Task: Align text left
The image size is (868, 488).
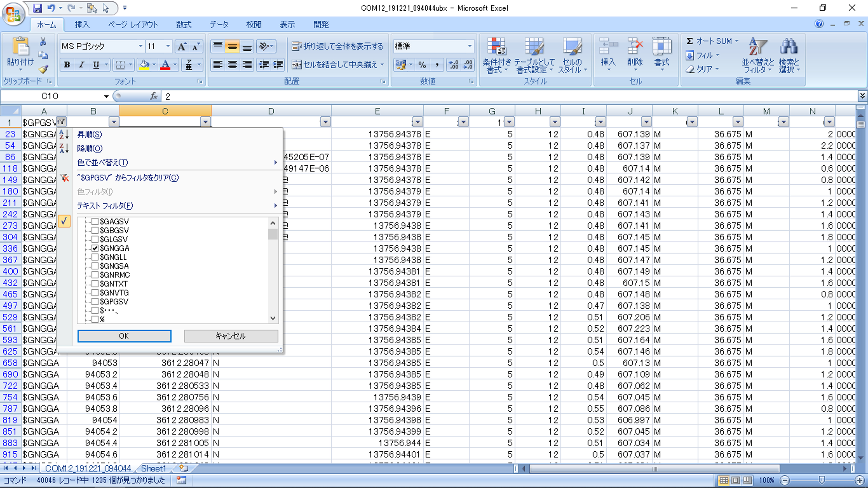Action: [218, 65]
